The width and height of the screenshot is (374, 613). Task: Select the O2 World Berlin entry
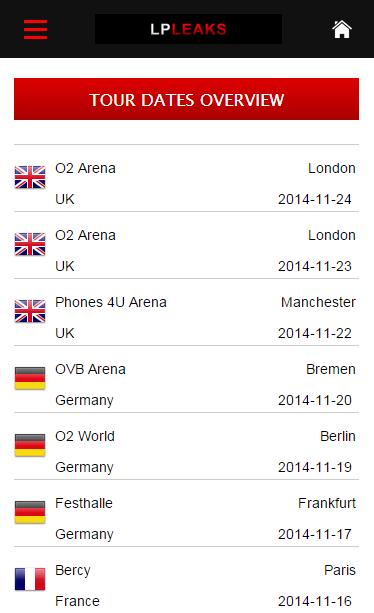click(186, 446)
